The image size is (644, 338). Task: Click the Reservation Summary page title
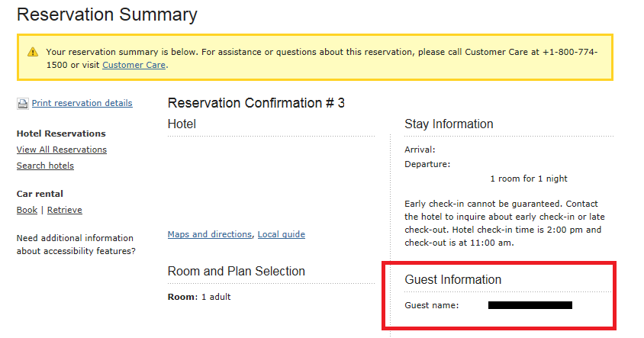[x=107, y=14]
